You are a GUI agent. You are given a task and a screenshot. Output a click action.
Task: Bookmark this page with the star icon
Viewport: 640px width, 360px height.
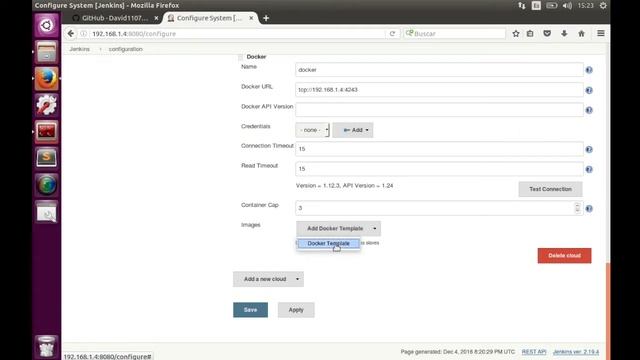click(516, 33)
